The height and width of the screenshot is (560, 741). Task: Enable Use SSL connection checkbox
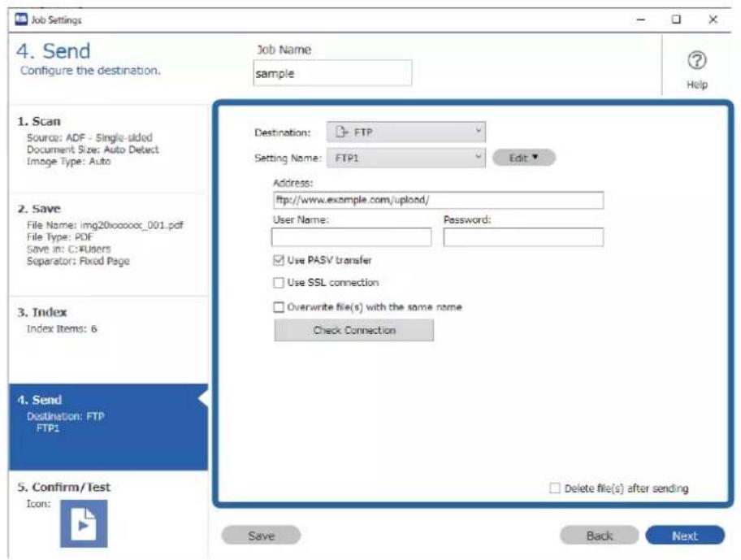click(x=279, y=283)
